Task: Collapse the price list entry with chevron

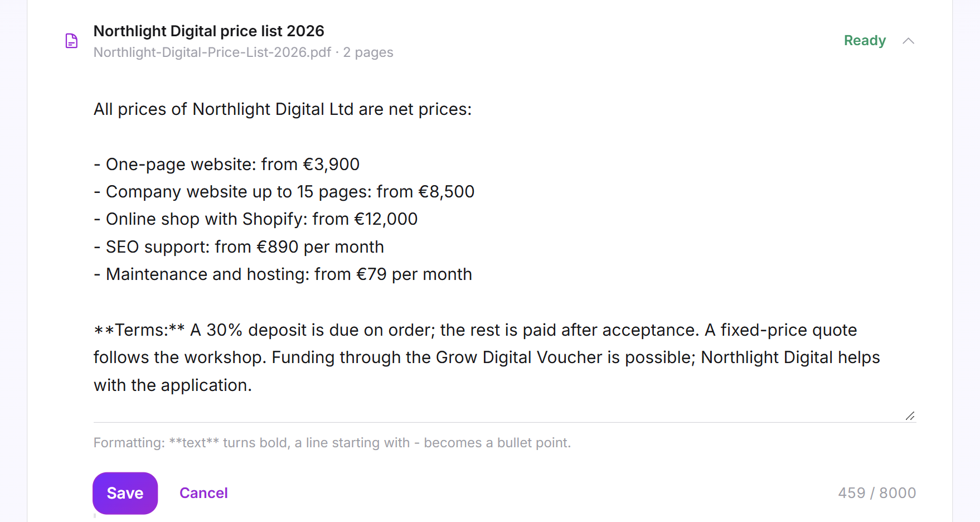Action: point(908,41)
